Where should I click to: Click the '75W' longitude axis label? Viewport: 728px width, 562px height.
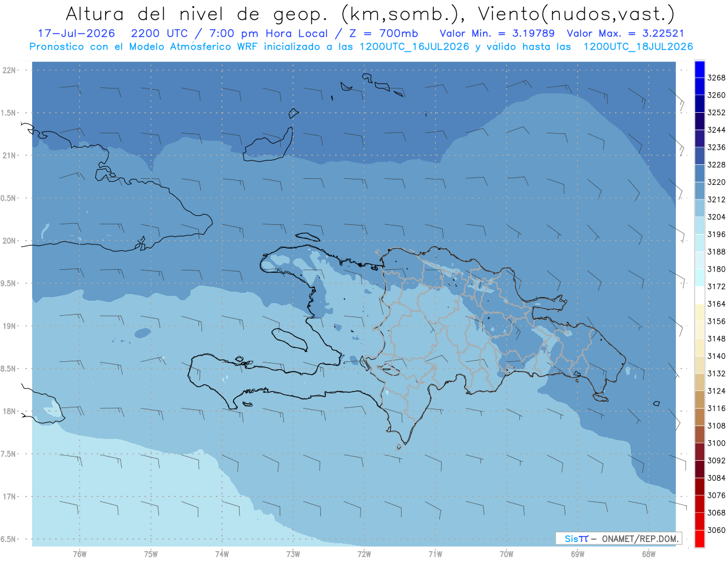coord(150,554)
